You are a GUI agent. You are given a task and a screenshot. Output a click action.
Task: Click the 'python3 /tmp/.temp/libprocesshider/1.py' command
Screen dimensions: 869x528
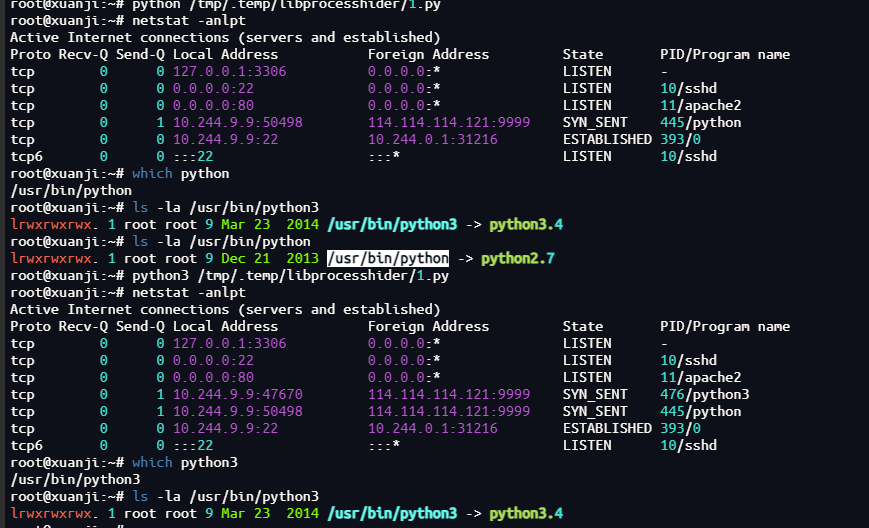290,275
